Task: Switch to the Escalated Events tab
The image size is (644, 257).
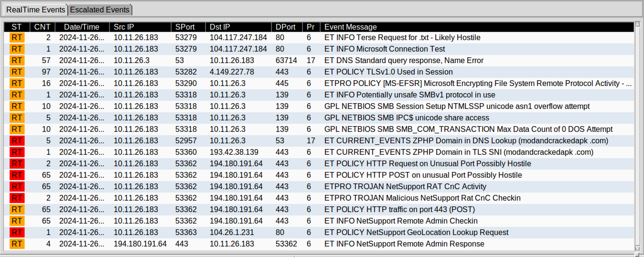Action: (100, 10)
